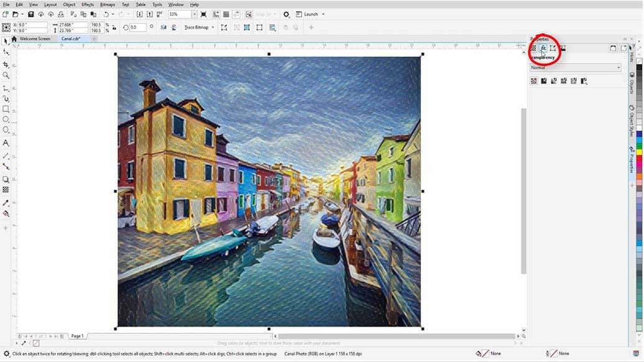The width and height of the screenshot is (644, 362).
Task: Select the Color Eyedropper tool
Action: point(6,203)
